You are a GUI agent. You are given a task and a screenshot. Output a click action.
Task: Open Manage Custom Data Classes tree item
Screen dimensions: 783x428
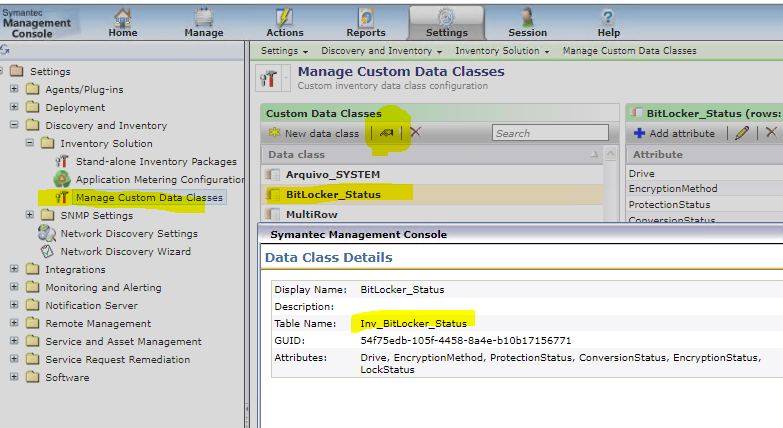(149, 197)
